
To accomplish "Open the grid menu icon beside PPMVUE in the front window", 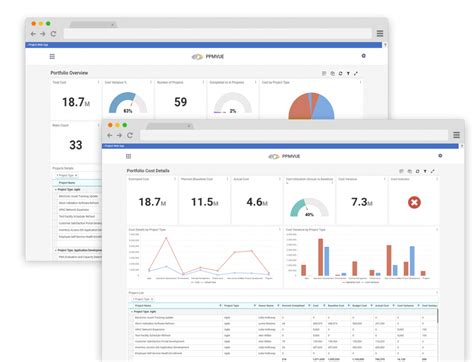I will point(129,156).
